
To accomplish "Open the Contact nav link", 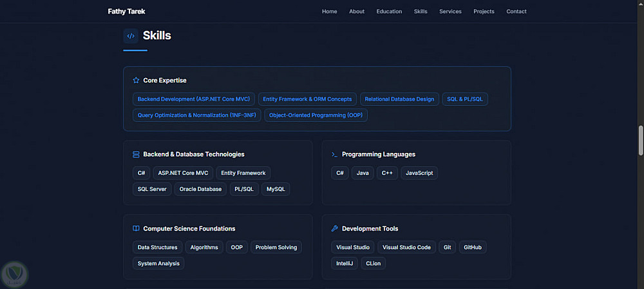I will [516, 12].
